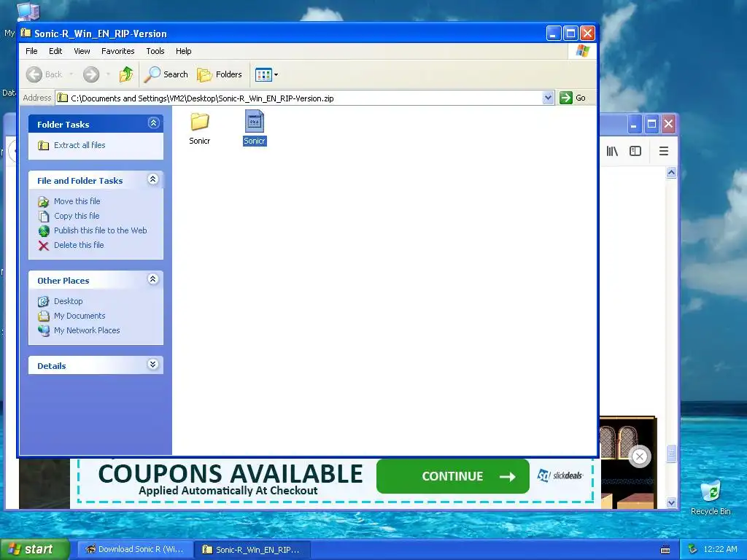The height and width of the screenshot is (560, 747).
Task: Click the green CONTINUE ad button
Action: 452,476
